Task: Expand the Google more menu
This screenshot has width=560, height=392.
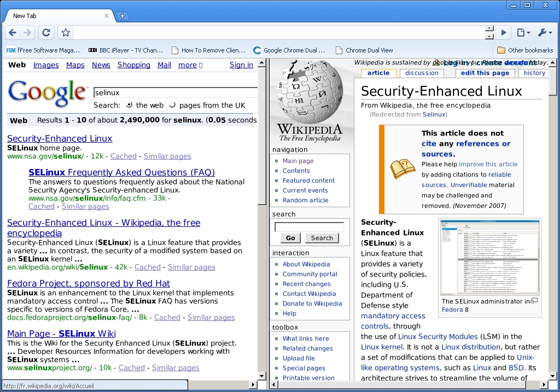Action: [x=190, y=65]
